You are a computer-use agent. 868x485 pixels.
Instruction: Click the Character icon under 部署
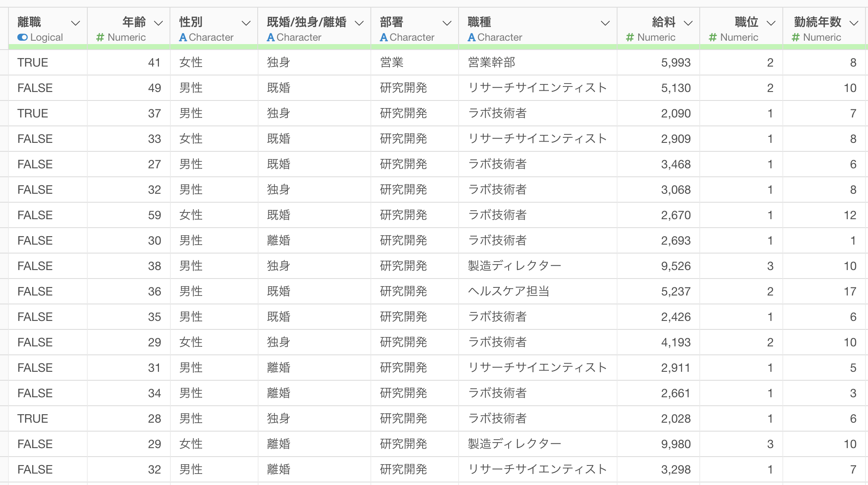tap(384, 37)
